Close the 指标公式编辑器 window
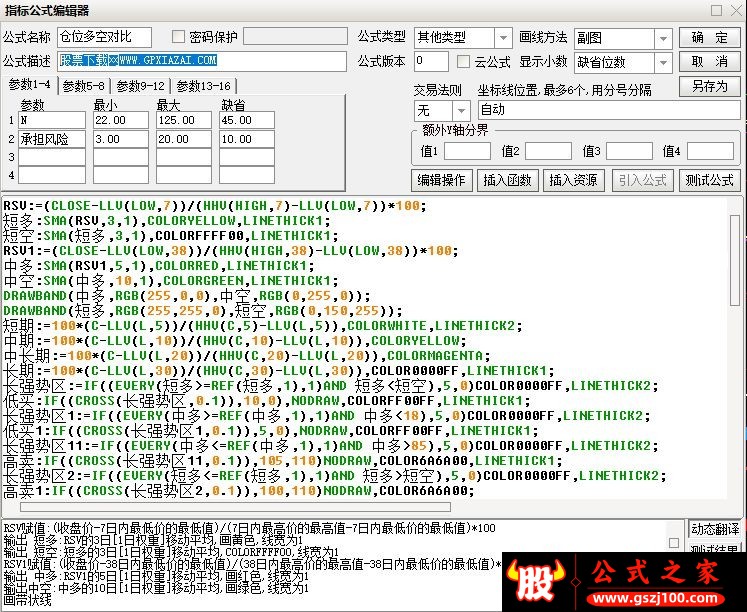 736,10
